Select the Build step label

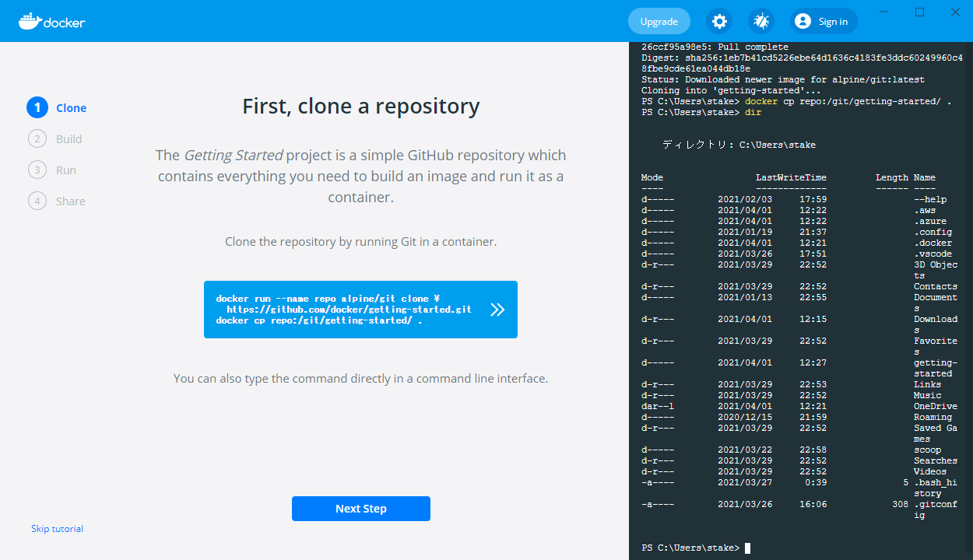pos(69,139)
